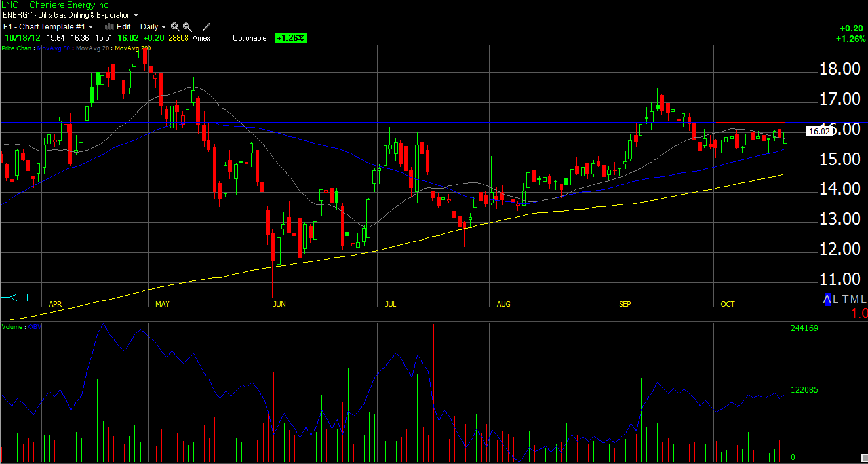Click the LNG - Cheniere Energy Inc title

(x=55, y=5)
